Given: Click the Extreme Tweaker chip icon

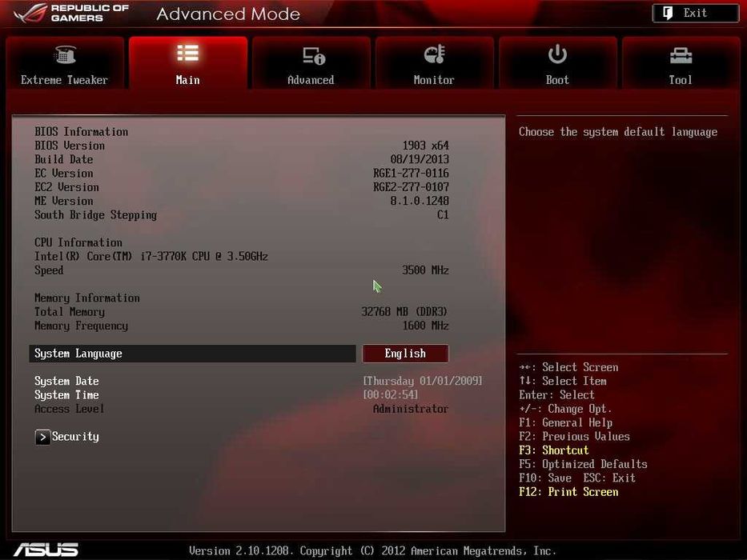Looking at the screenshot, I should pyautogui.click(x=66, y=54).
